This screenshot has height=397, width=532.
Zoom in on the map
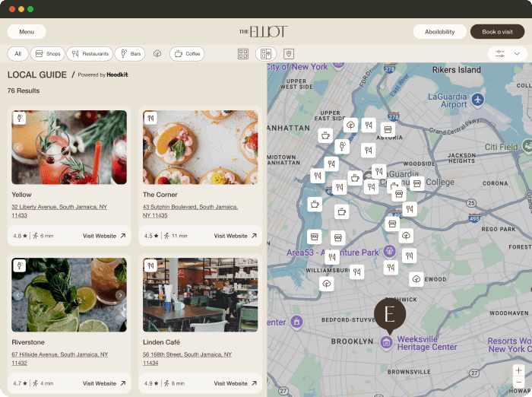point(518,370)
